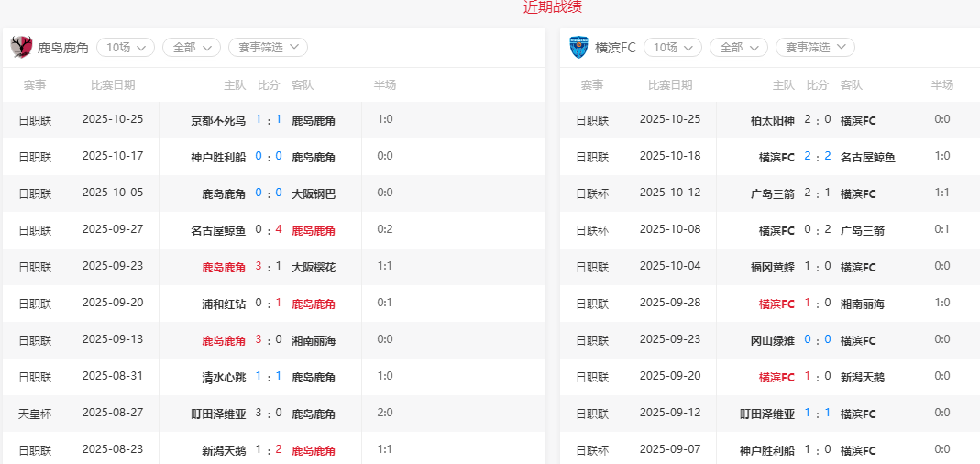Open the 大阪钢巴 team link
This screenshot has width=980, height=464.
click(x=314, y=193)
